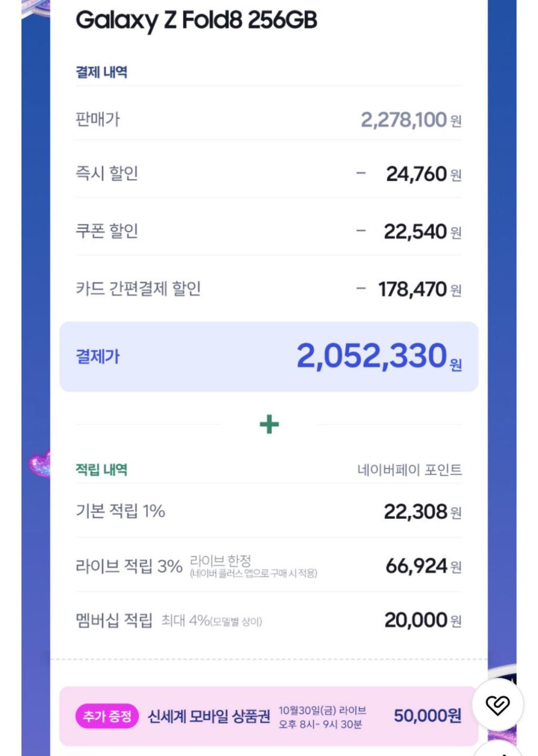Click the green plus sign icon
Screen dimensions: 538x756
pos(269,424)
